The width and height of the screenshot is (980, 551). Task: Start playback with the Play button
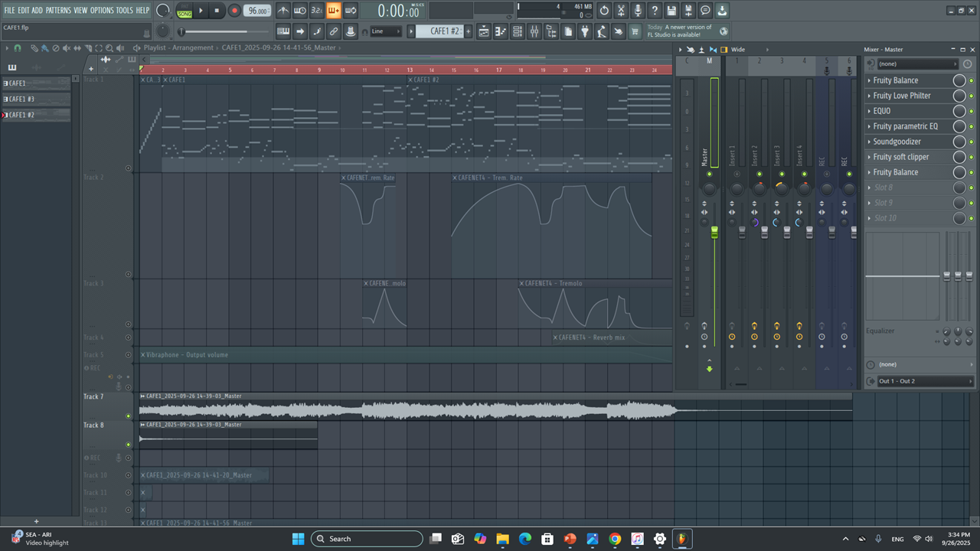(x=201, y=11)
